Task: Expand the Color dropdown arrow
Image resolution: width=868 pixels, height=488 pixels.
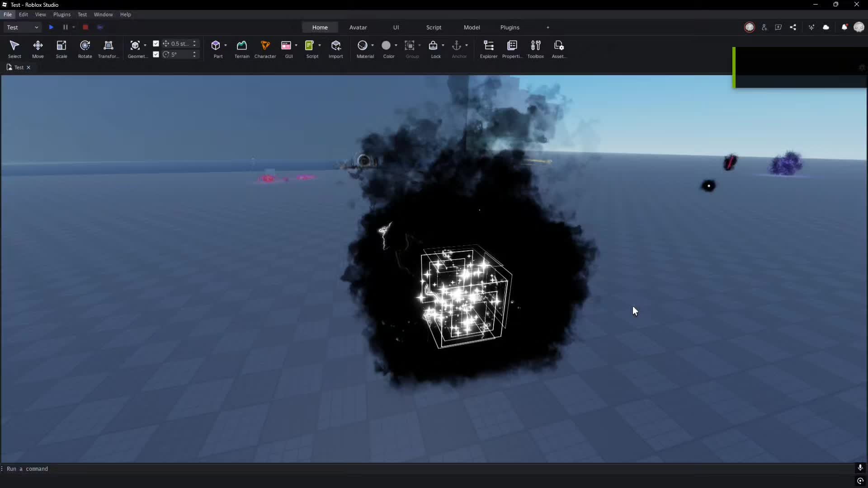Action: (396, 46)
